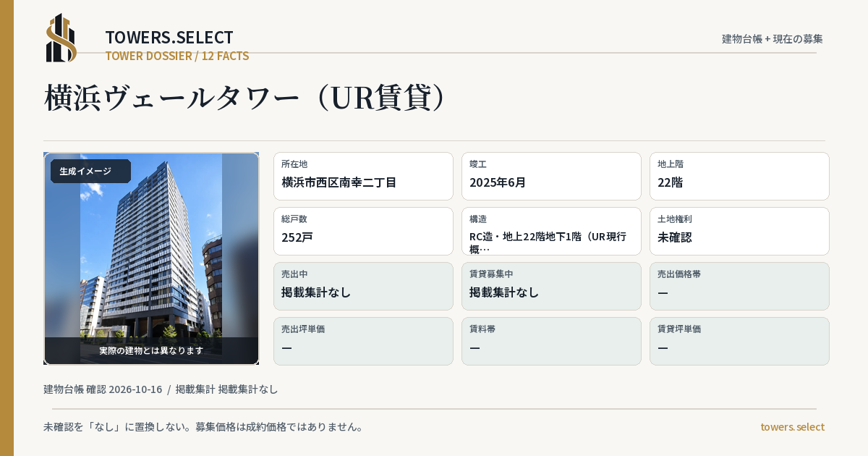Select the 構造 card with RC造 text
Image resolution: width=868 pixels, height=456 pixels.
pos(551,231)
